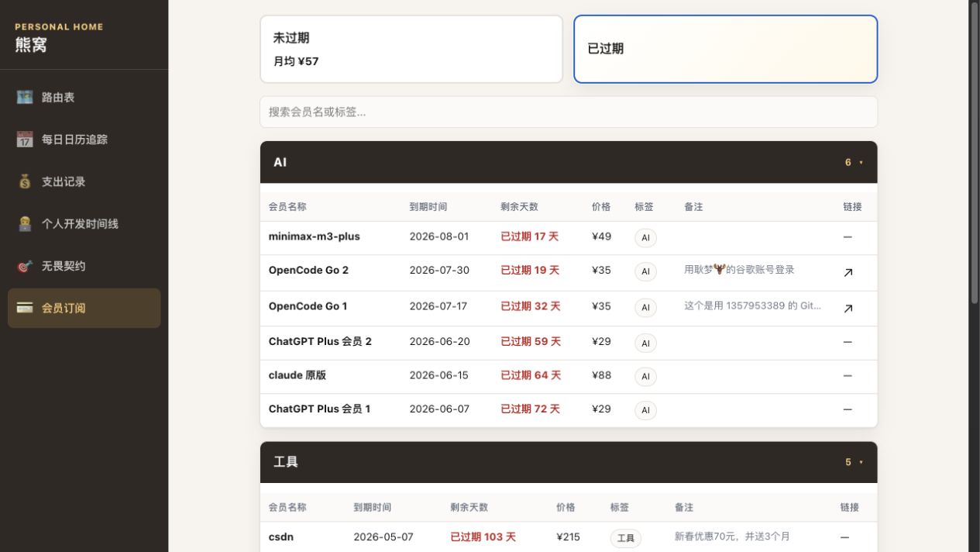Click the expiry date 2026-08-01
980x552 pixels.
point(439,236)
